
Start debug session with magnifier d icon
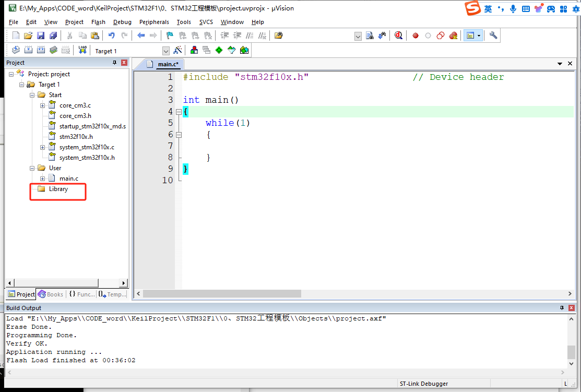[398, 35]
